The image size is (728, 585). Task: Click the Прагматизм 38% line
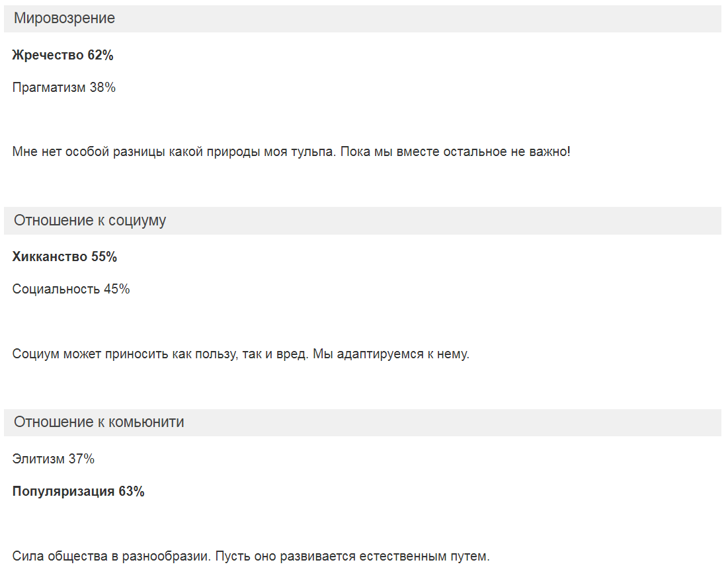pos(63,88)
